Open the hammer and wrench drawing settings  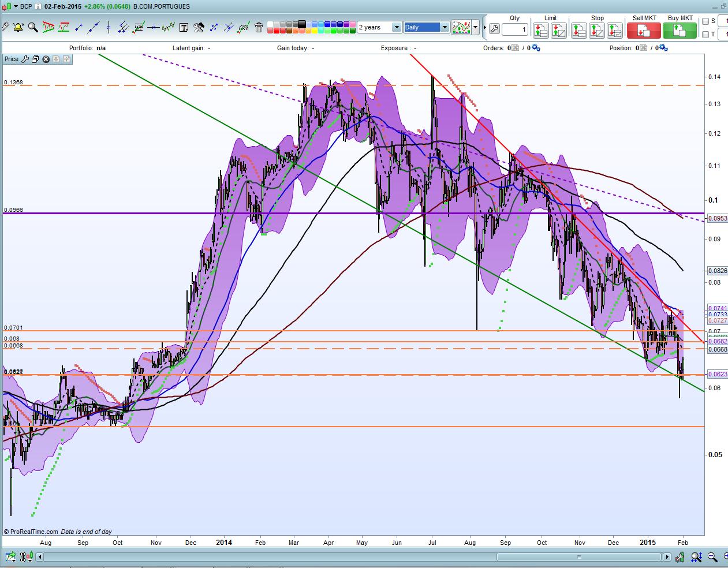[x=199, y=27]
